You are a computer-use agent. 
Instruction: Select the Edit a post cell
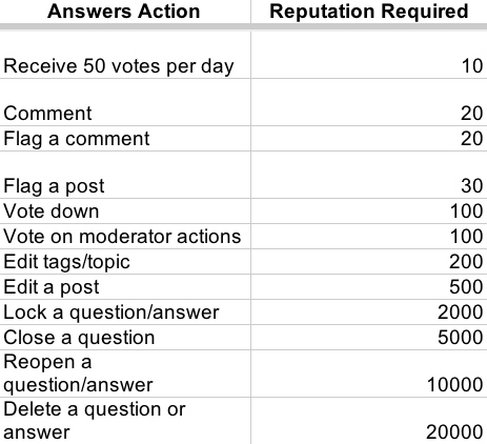coord(125,287)
